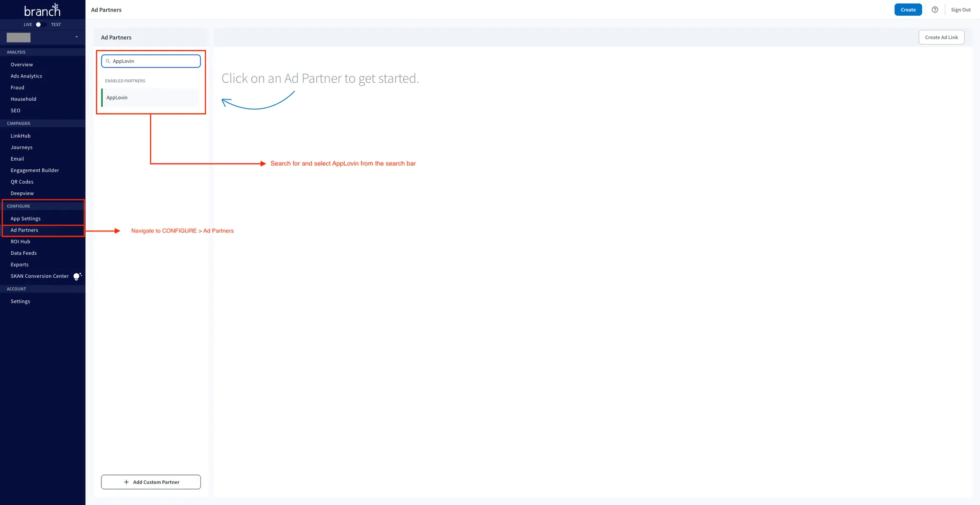Open Overview in the sidebar

tap(22, 65)
